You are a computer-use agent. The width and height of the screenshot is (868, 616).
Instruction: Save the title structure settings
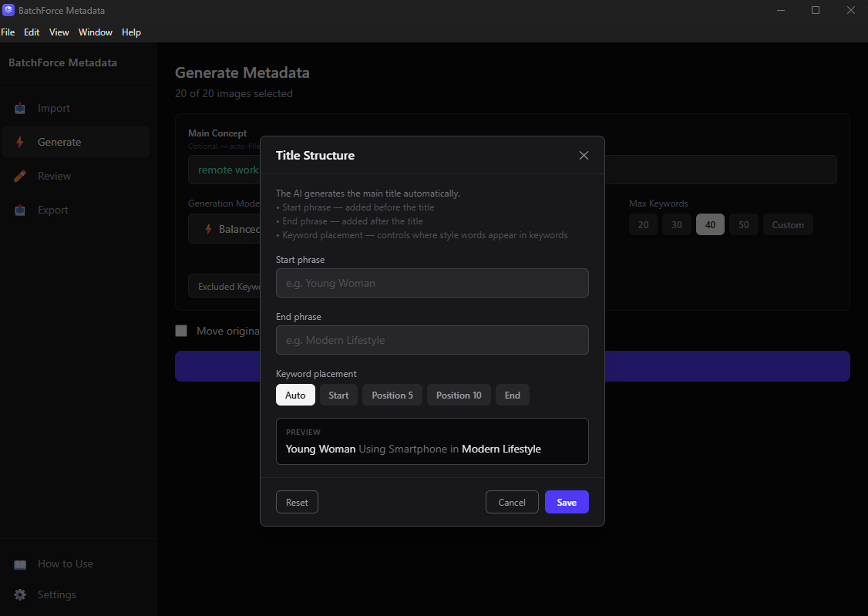pos(567,502)
